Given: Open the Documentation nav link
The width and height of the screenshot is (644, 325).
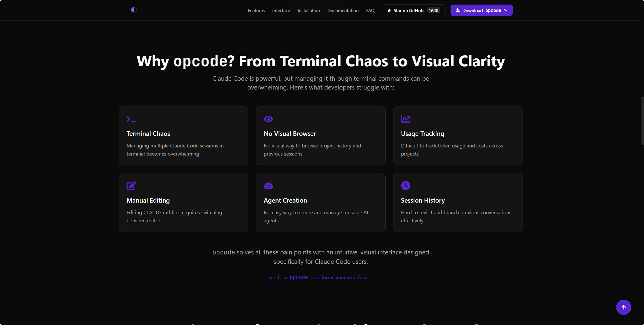Looking at the screenshot, I should tap(343, 11).
